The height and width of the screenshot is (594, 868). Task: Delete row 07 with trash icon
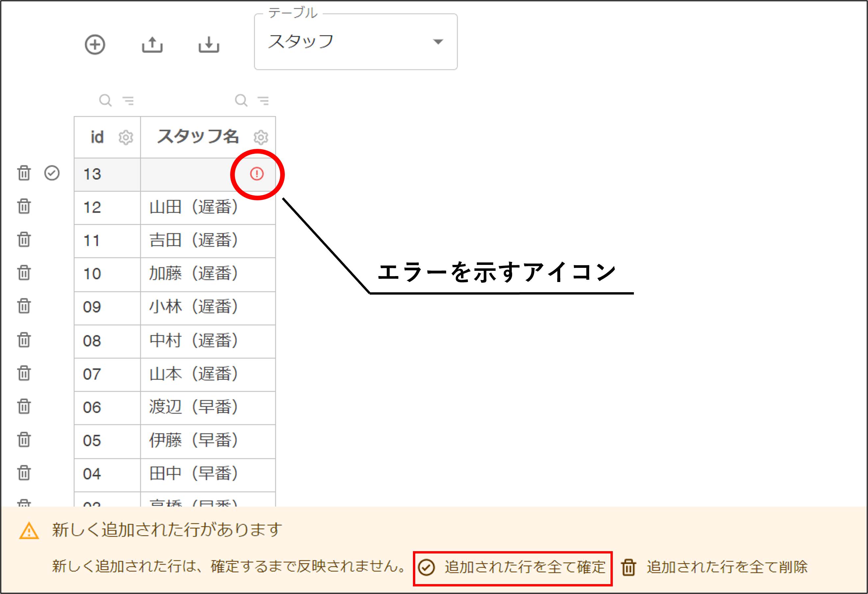24,373
